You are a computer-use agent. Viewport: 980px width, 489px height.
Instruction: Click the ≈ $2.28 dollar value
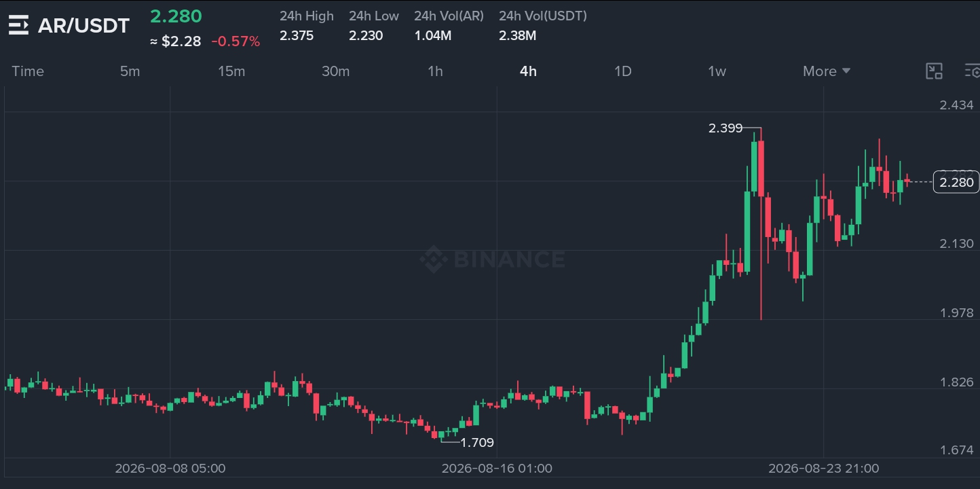[175, 41]
